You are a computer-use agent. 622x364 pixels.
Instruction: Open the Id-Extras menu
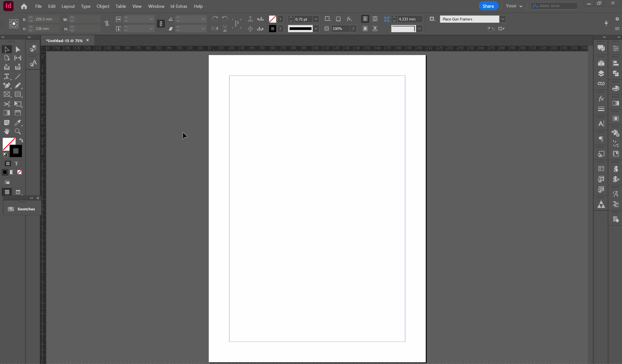(179, 6)
